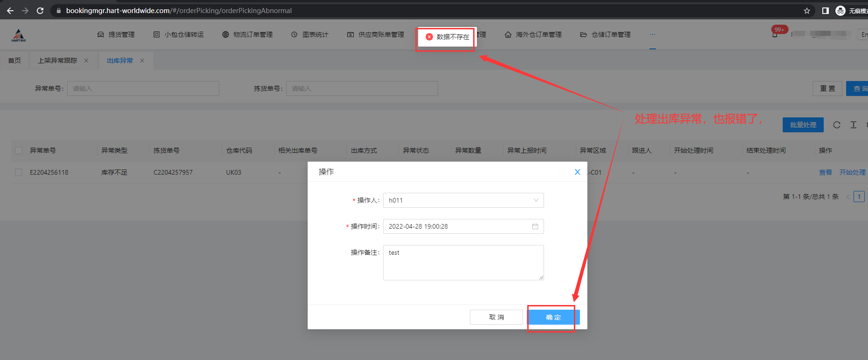This screenshot has height=360, width=868.
Task: Close the 上架异常跟踪 tab with its X
Action: [x=86, y=61]
